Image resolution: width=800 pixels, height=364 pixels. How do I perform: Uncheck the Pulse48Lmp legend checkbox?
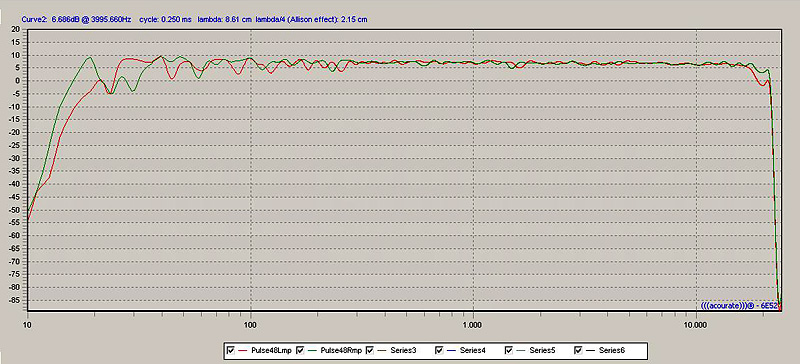(x=231, y=350)
